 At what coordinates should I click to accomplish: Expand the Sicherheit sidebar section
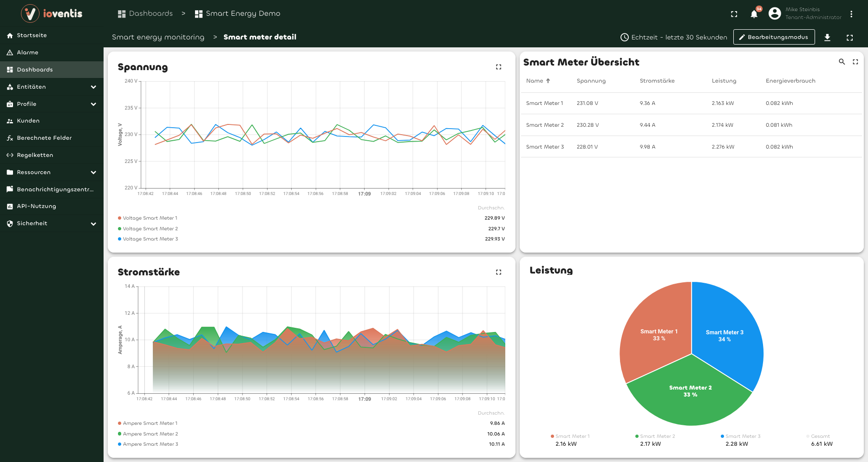click(93, 224)
